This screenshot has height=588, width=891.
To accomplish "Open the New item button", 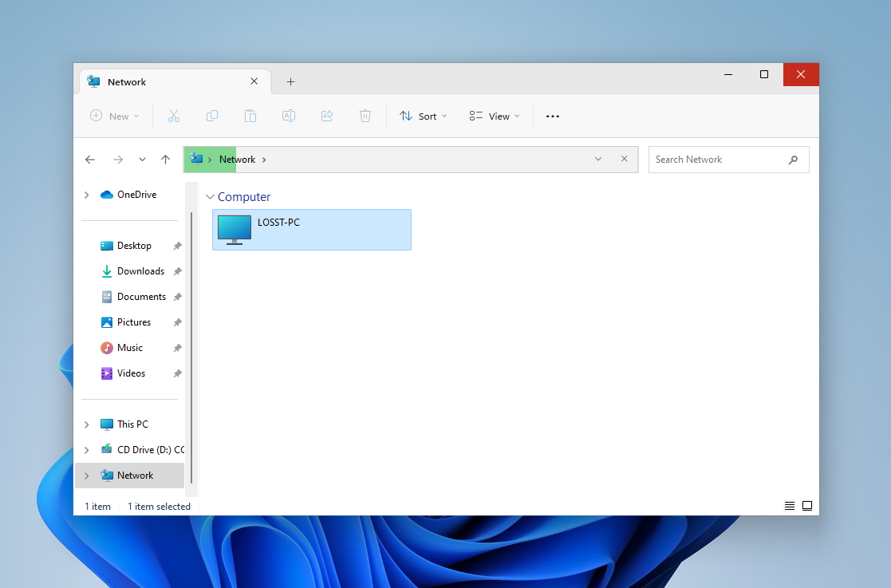I will [x=115, y=116].
